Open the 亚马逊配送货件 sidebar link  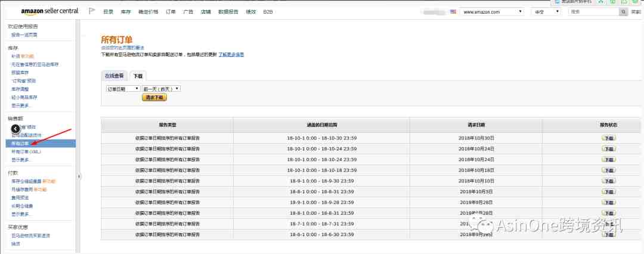point(26,135)
